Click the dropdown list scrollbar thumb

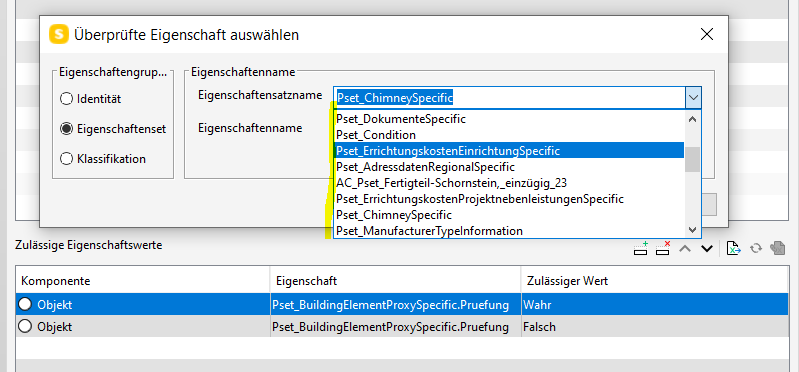click(692, 160)
